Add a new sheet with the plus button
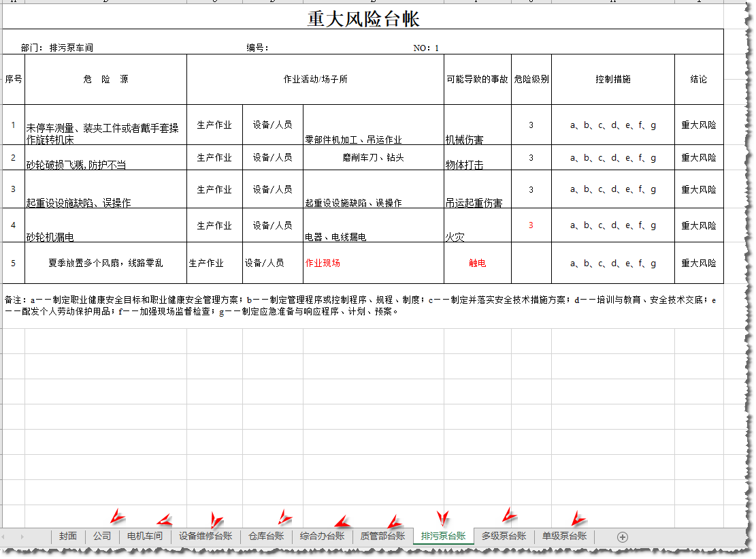 tap(622, 537)
